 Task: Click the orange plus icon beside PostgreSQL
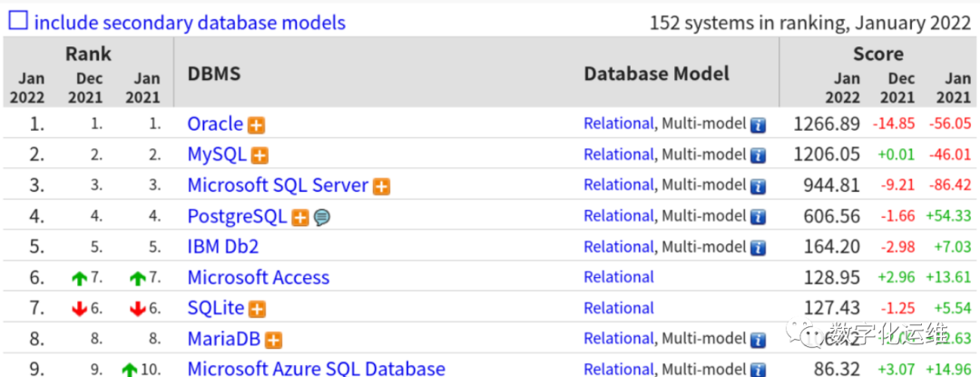(x=299, y=218)
